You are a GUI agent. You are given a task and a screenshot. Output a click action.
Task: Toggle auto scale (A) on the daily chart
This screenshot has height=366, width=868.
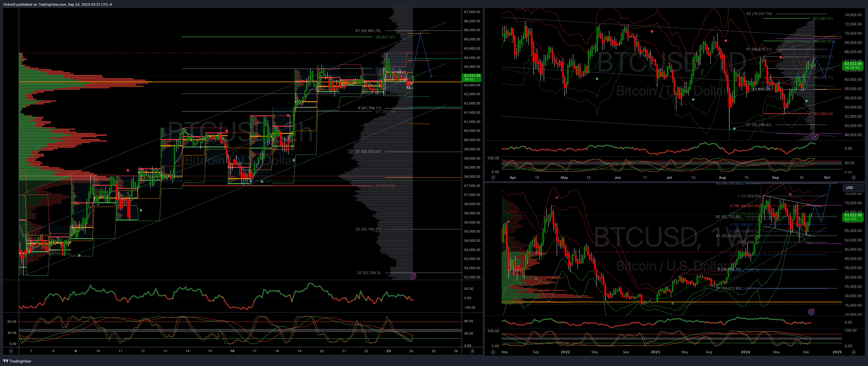click(854, 177)
